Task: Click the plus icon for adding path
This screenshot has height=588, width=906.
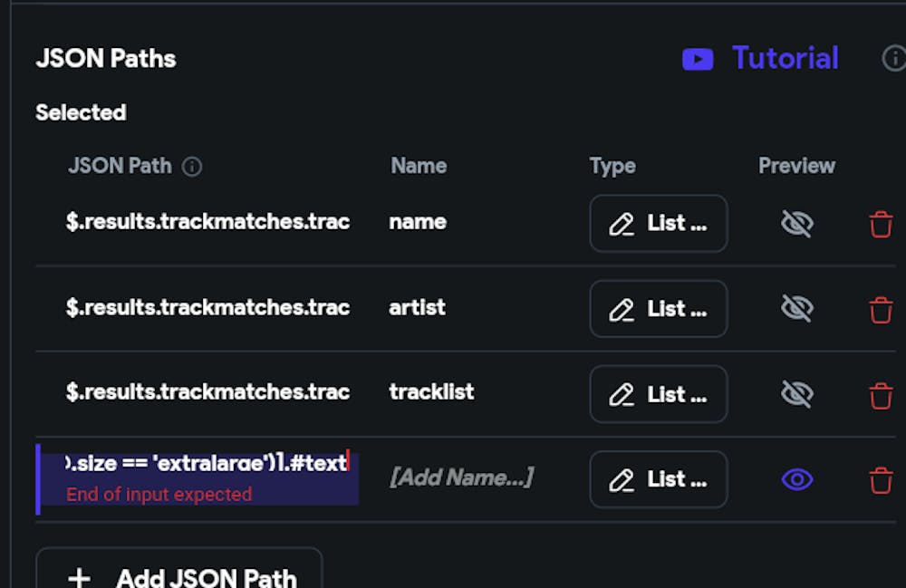Action: pyautogui.click(x=80, y=577)
